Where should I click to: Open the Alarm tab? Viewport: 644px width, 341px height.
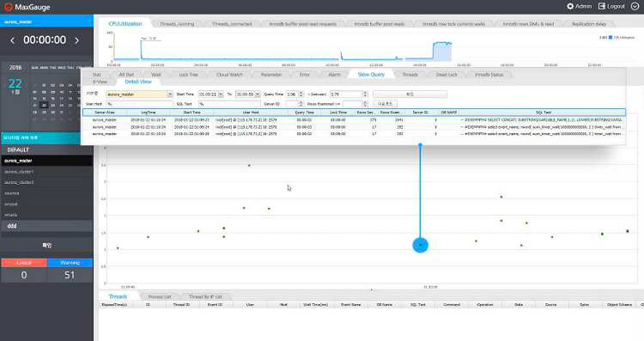[x=334, y=75]
